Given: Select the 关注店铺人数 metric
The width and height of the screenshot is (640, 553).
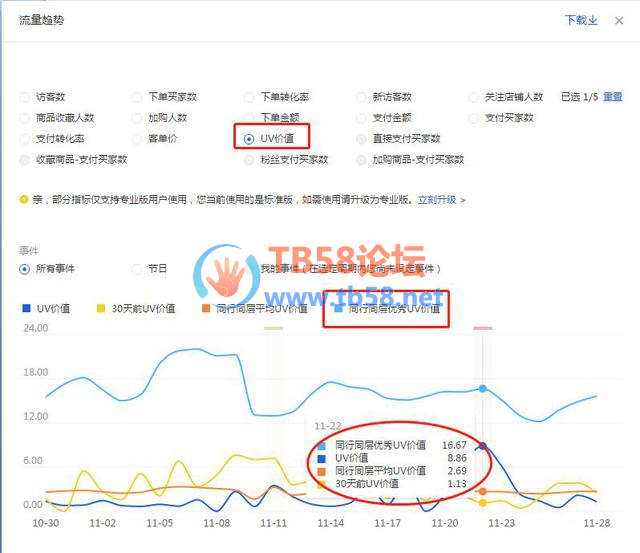Looking at the screenshot, I should click(x=474, y=97).
